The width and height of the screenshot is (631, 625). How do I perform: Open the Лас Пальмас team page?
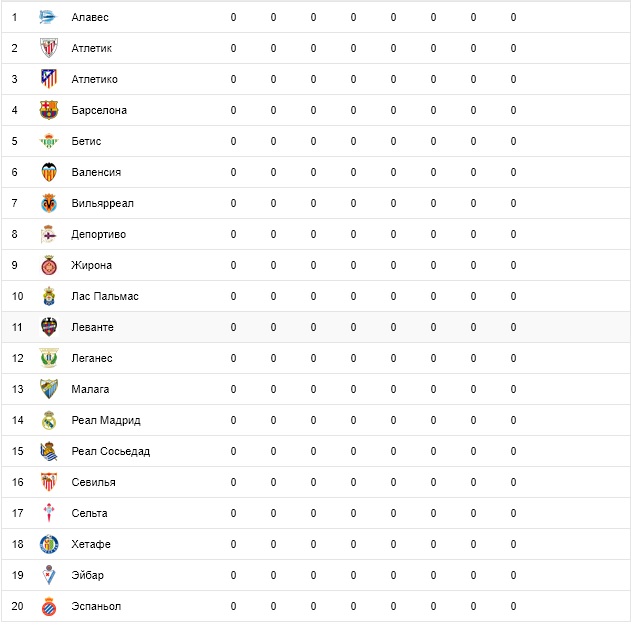coord(105,296)
